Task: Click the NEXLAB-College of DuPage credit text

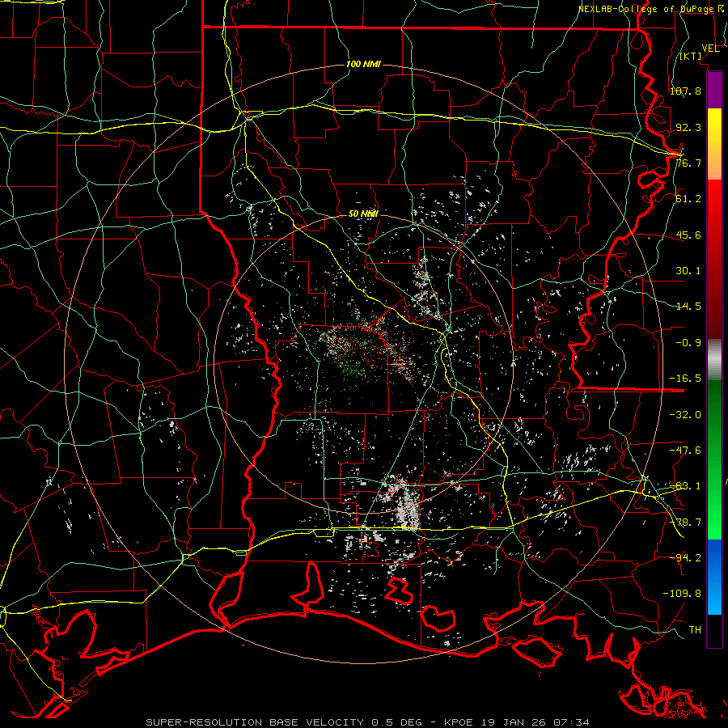Action: tap(649, 9)
